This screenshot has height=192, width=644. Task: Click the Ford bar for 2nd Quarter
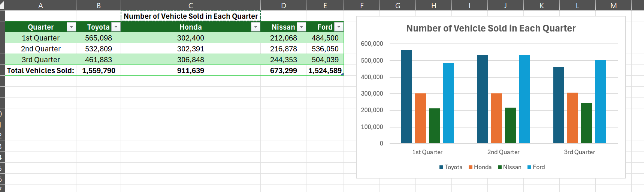coord(524,99)
